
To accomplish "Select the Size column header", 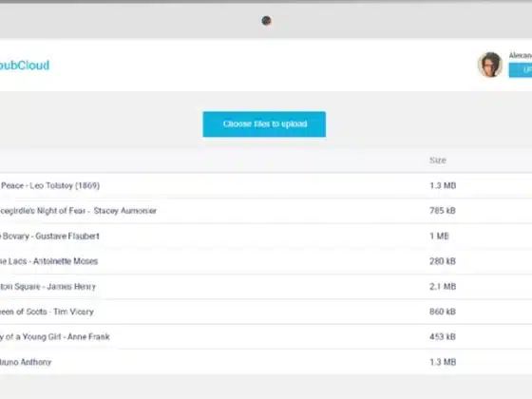I will click(x=438, y=161).
